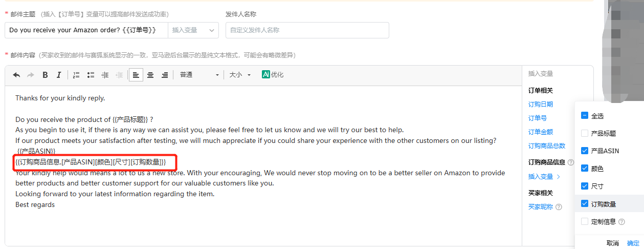
Task: Enable the 定制信息 checkbox
Action: (585, 221)
